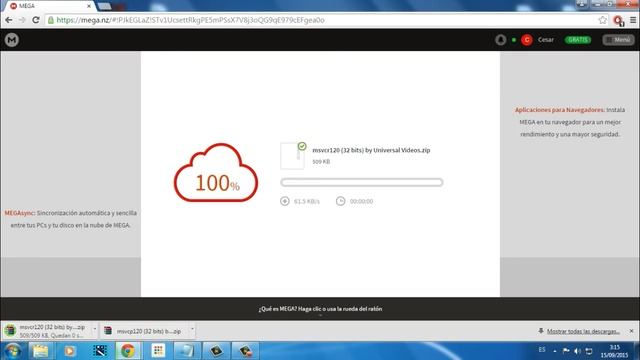Image resolution: width=640 pixels, height=360 pixels.
Task: Click the red extension icon next to the star
Action: (618, 20)
